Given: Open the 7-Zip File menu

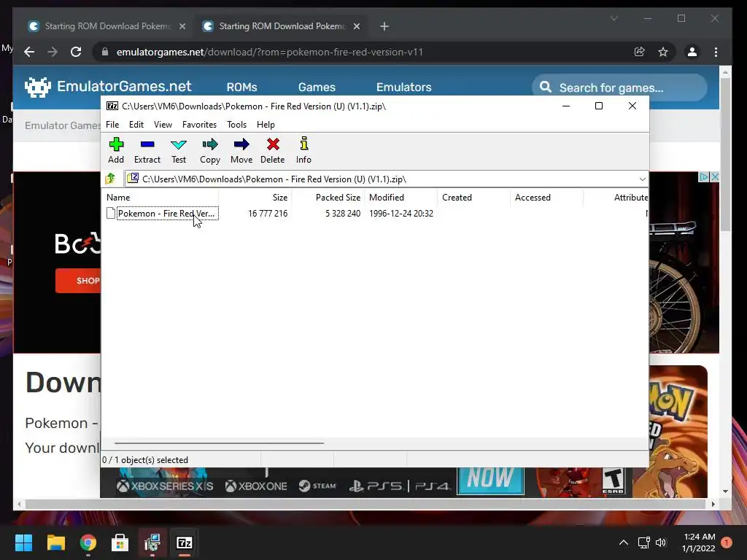Looking at the screenshot, I should [112, 124].
